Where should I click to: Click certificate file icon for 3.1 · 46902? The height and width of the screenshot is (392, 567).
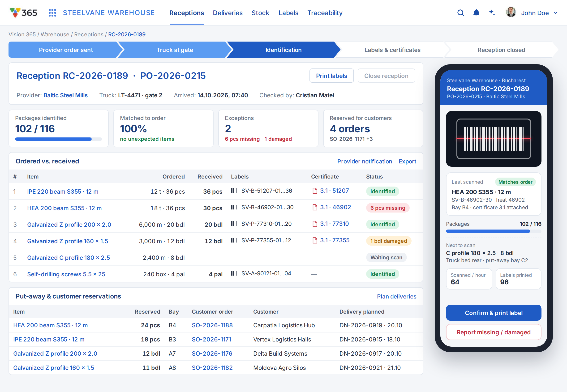pos(314,207)
